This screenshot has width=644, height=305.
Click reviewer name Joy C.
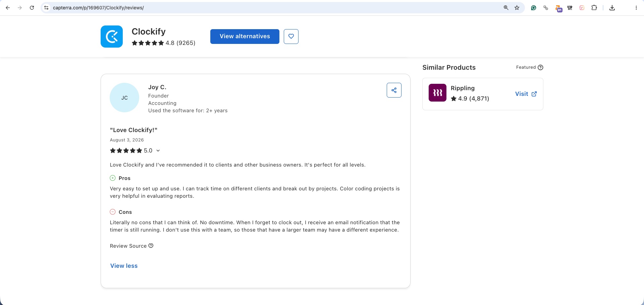(157, 87)
